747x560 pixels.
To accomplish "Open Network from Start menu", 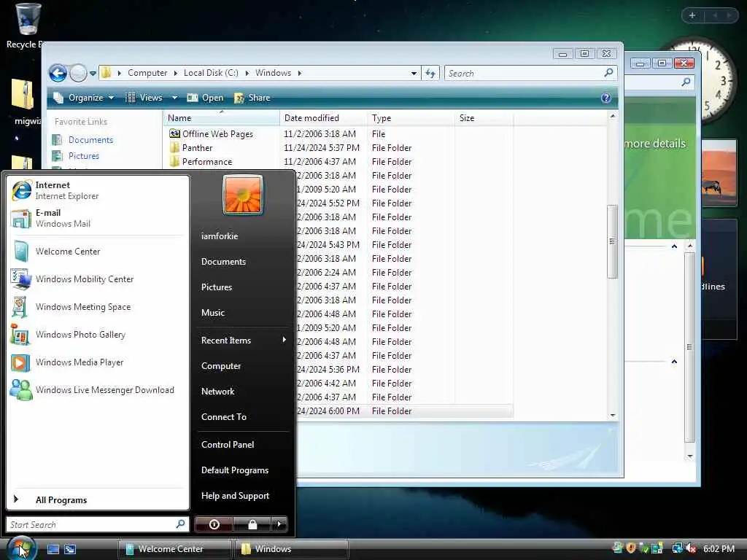I will click(243, 392).
